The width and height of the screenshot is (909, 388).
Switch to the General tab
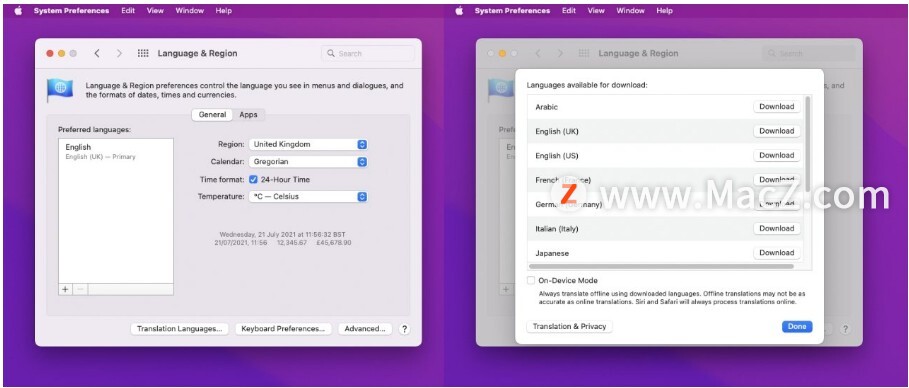pos(212,115)
